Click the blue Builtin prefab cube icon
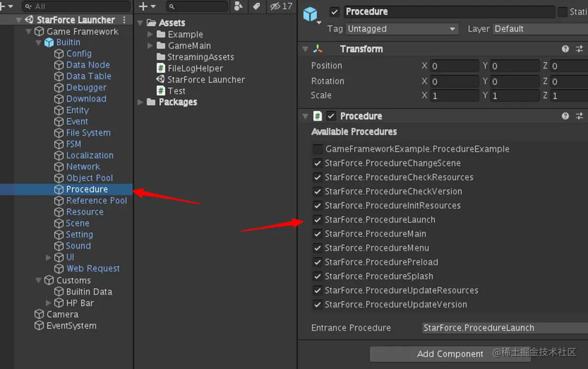 [49, 42]
